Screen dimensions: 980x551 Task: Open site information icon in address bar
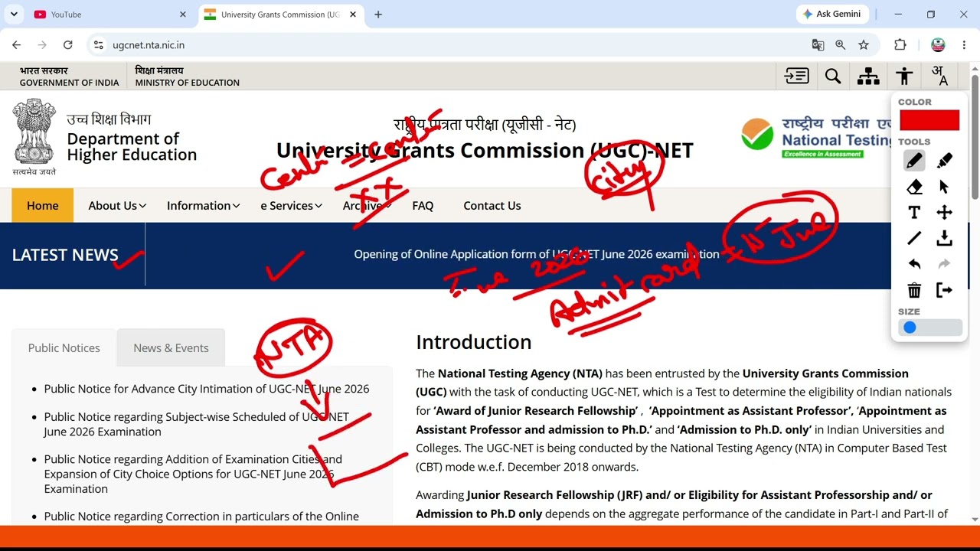pyautogui.click(x=98, y=45)
